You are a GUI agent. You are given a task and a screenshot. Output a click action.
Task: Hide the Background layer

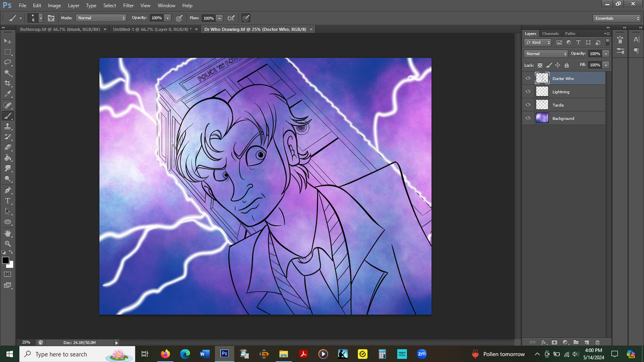pos(528,118)
